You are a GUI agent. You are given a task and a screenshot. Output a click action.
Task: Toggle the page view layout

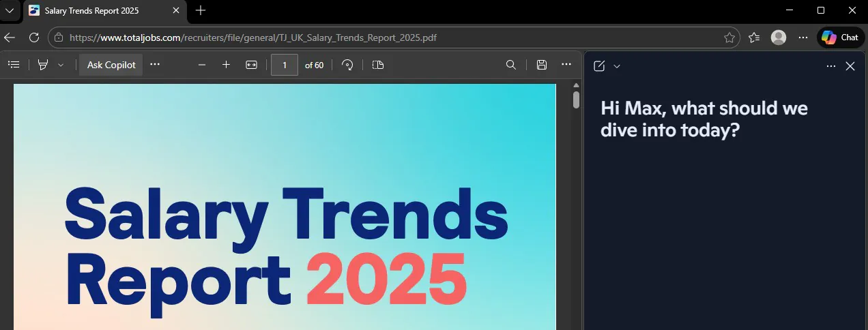point(378,65)
